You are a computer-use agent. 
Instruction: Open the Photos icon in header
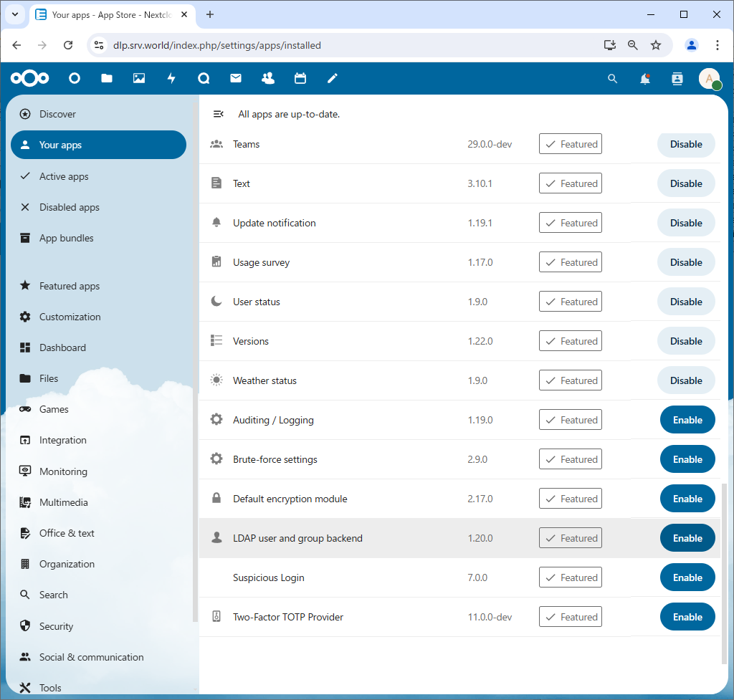point(139,78)
